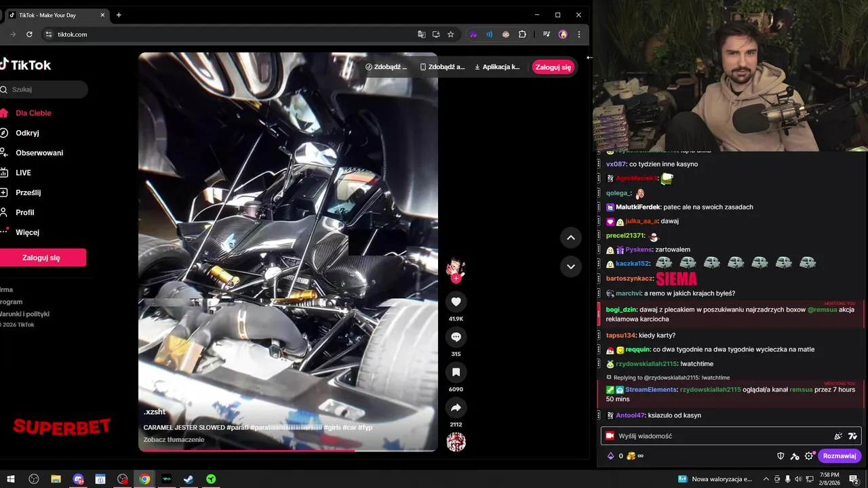This screenshot has height=488, width=868.
Task: Seek on the video progress bar
Action: click(288, 450)
